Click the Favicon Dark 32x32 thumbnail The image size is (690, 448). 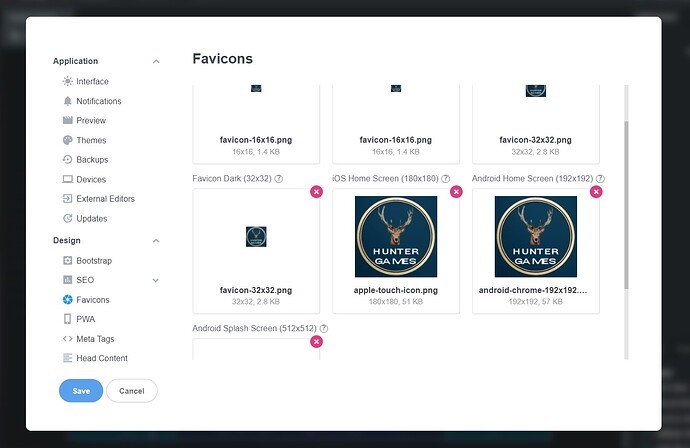click(x=256, y=237)
